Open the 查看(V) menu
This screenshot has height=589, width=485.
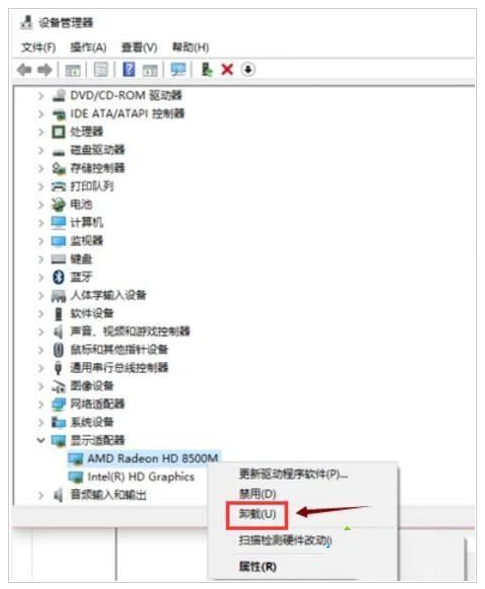coord(139,47)
